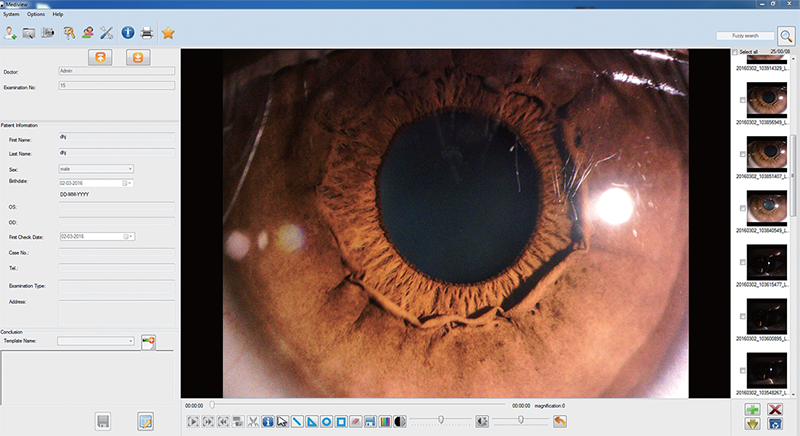Click the green plus add icon
This screenshot has height=436, width=800.
click(751, 411)
